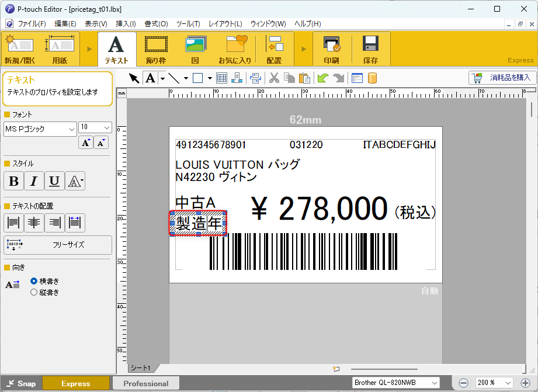538x392 pixels.
Task: Click the gray redo arrow
Action: 338,78
